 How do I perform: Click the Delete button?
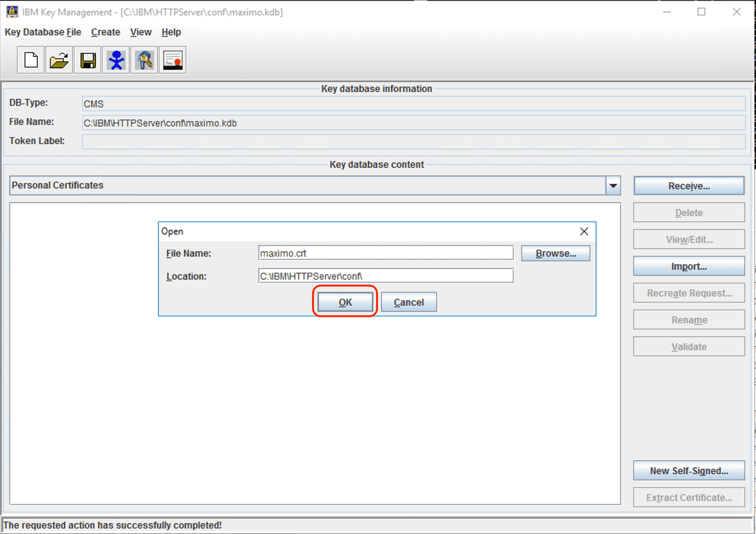tap(689, 213)
